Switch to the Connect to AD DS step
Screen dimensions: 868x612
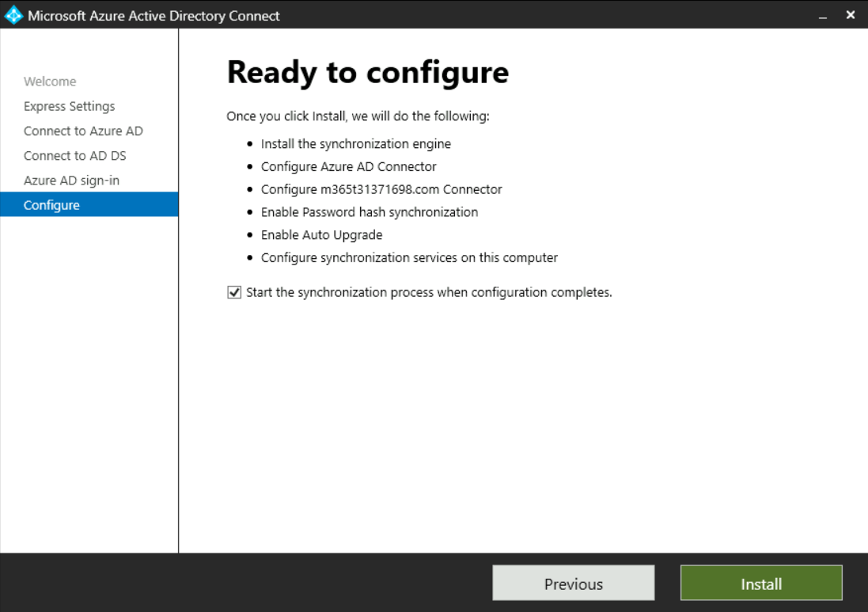coord(74,155)
